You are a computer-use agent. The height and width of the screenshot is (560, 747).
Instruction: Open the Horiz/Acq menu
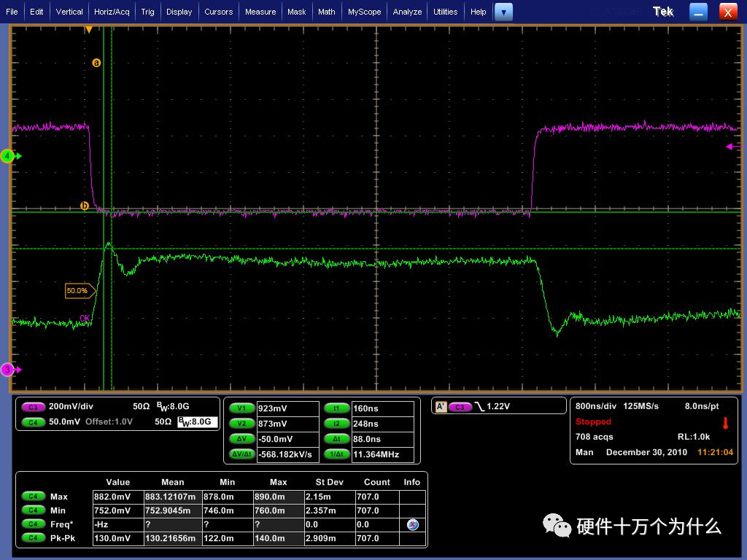coord(112,12)
